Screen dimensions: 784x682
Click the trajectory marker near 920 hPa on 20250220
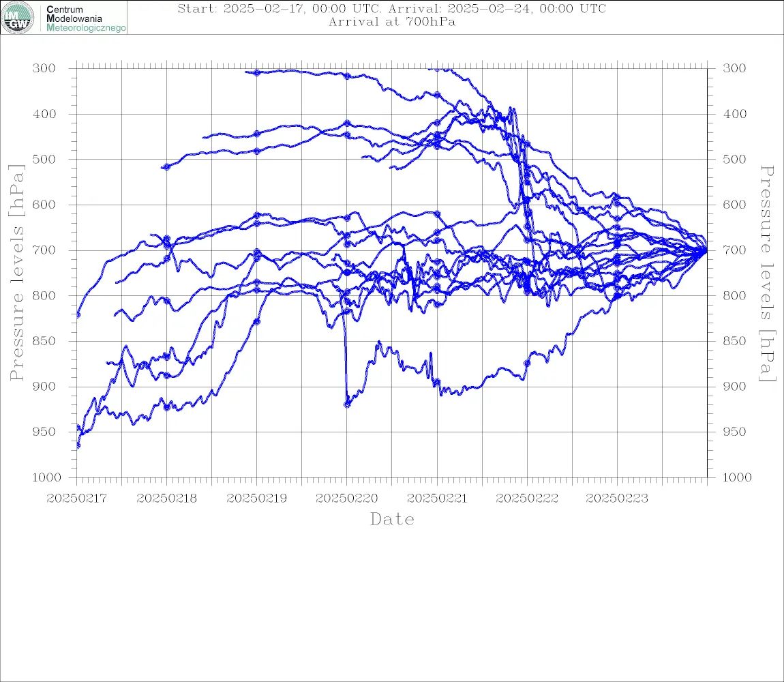point(347,404)
